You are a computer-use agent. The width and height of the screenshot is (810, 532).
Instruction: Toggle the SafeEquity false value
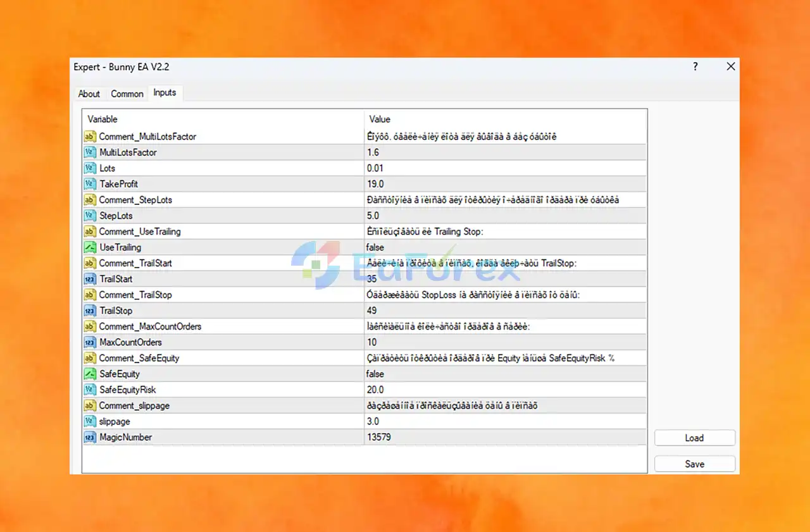click(x=505, y=374)
